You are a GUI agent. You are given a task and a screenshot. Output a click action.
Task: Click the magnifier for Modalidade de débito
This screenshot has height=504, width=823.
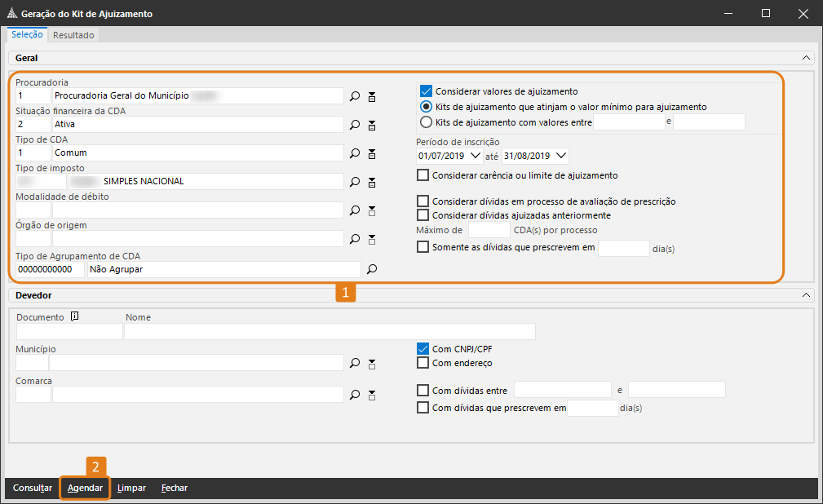(x=355, y=210)
